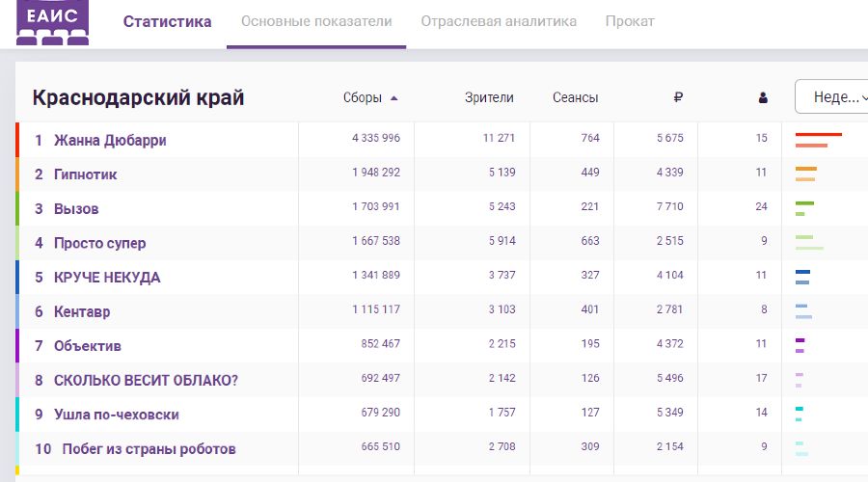Click the sort arrow next to Сборы

[393, 97]
